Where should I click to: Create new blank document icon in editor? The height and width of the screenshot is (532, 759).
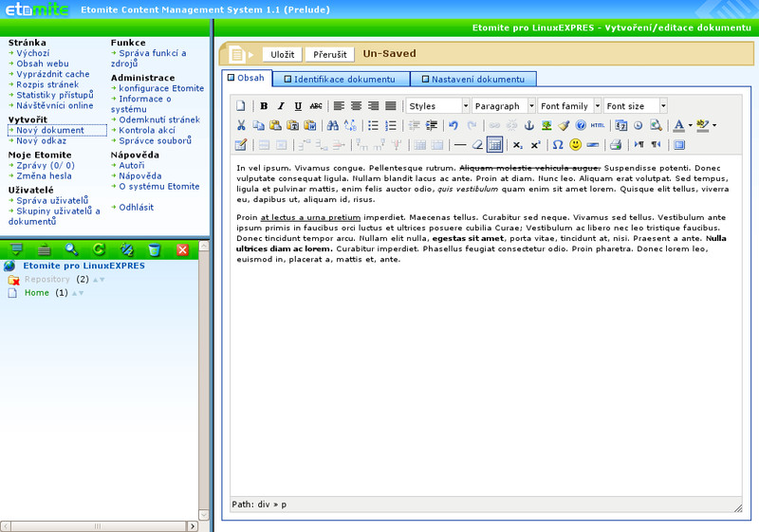pyautogui.click(x=241, y=106)
